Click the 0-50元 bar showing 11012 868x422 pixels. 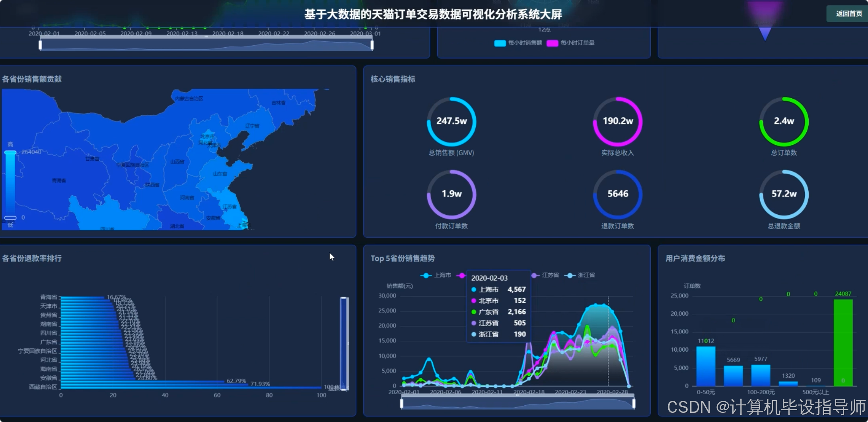pyautogui.click(x=706, y=366)
